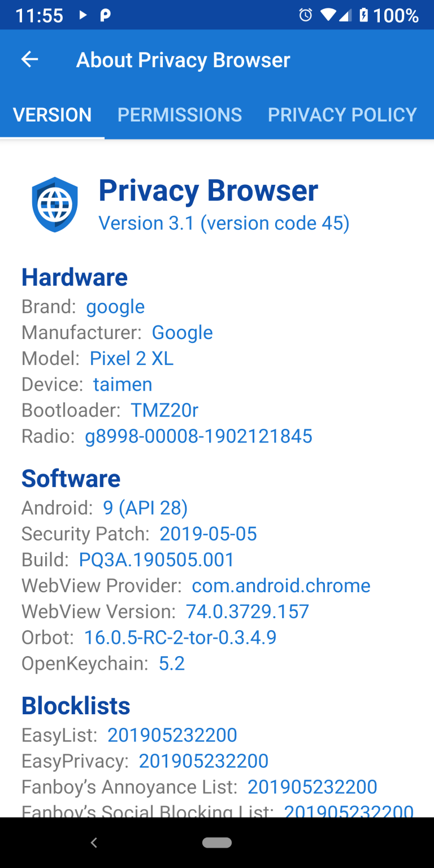The height and width of the screenshot is (868, 434).
Task: Open the PRIVACY POLICY tab
Action: click(x=341, y=115)
